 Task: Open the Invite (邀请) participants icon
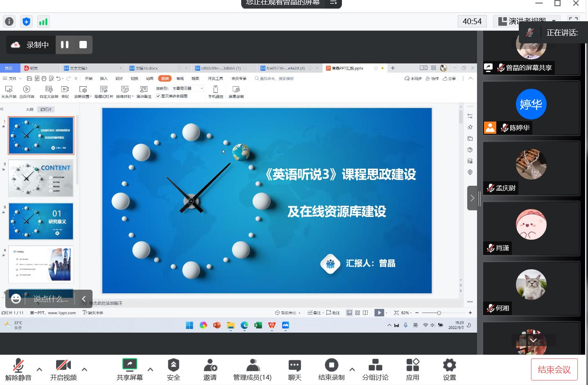(210, 365)
